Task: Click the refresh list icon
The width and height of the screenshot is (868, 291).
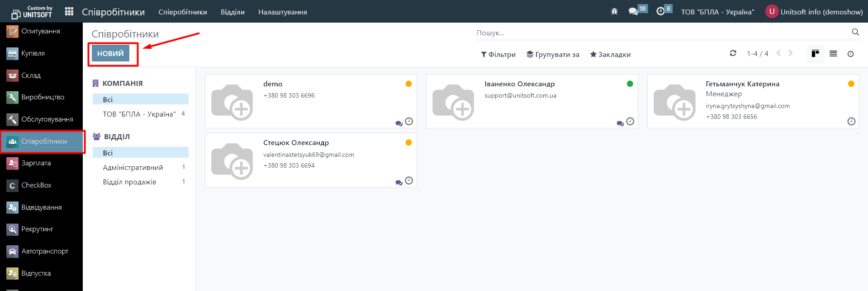Action: 733,53
